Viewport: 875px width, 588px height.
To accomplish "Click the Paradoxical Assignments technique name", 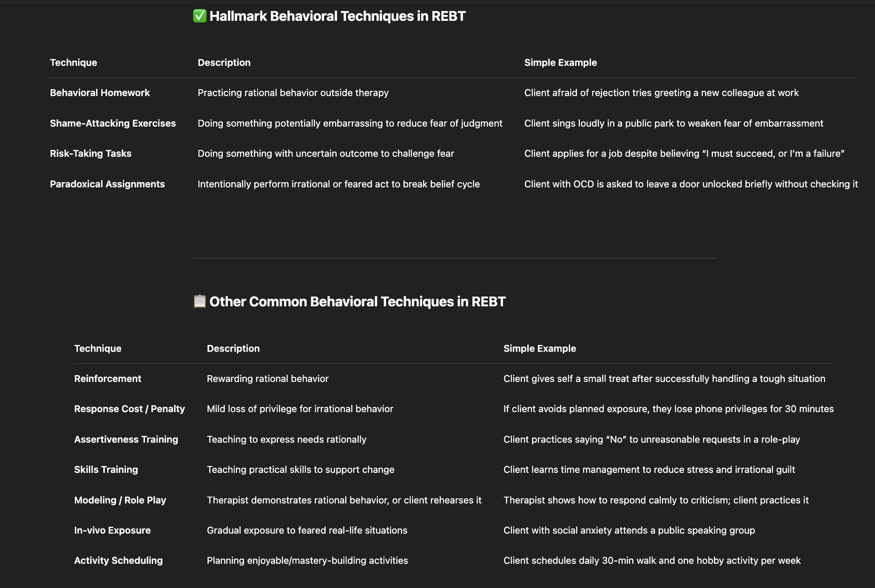I will pos(107,184).
